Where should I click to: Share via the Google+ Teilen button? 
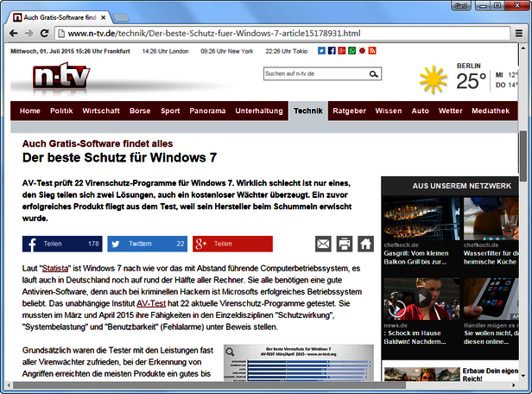[232, 244]
